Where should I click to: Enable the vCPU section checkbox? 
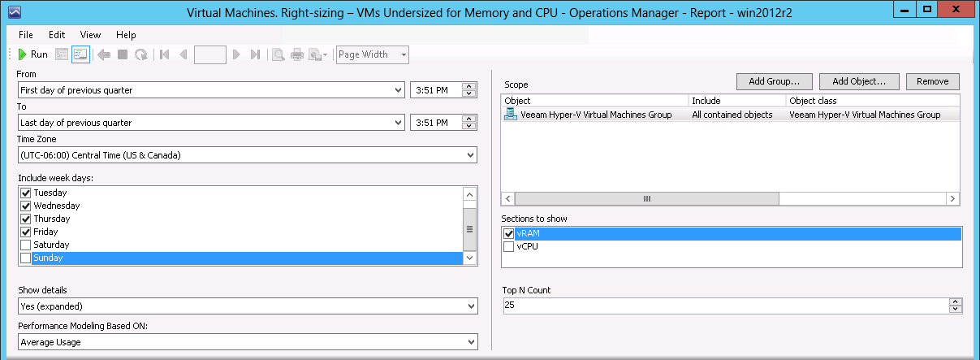[509, 247]
